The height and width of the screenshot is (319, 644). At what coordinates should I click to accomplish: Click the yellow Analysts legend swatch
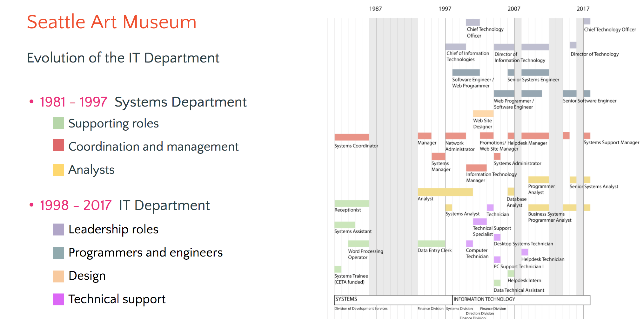coord(58,170)
